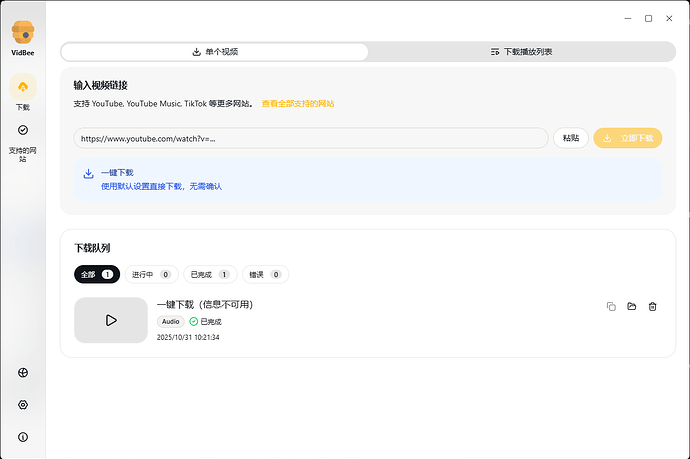Minimize the VidBee window
The image size is (690, 459).
[x=628, y=18]
